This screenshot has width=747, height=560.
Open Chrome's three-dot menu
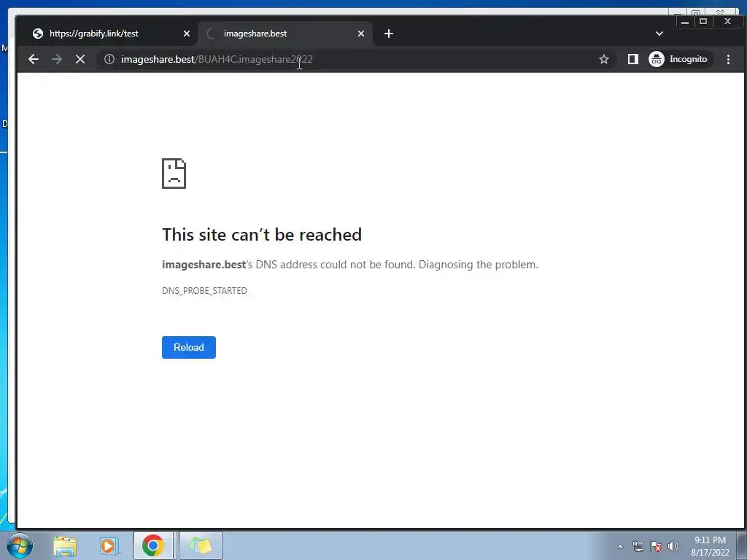[x=728, y=59]
